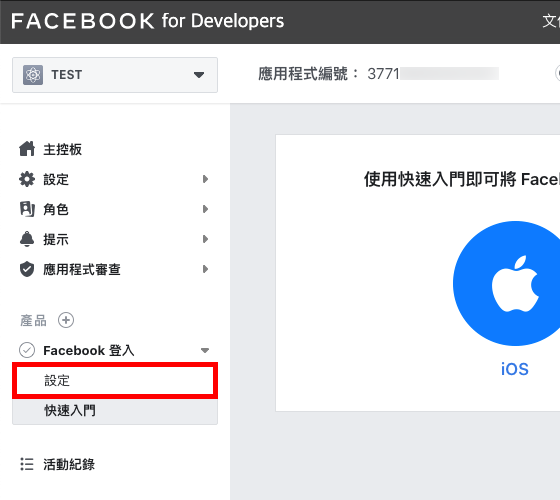The width and height of the screenshot is (560, 500).
Task: Click the TEST app atom icon
Action: pos(33,75)
